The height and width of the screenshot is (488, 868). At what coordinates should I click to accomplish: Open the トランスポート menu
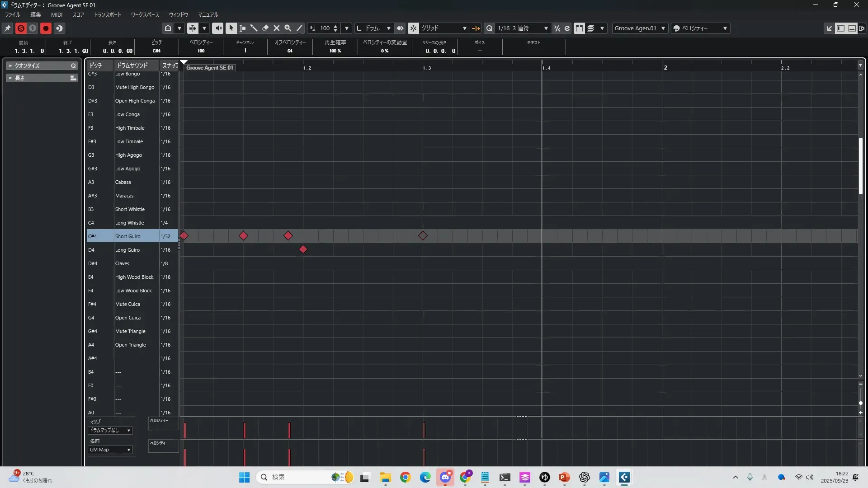(107, 14)
